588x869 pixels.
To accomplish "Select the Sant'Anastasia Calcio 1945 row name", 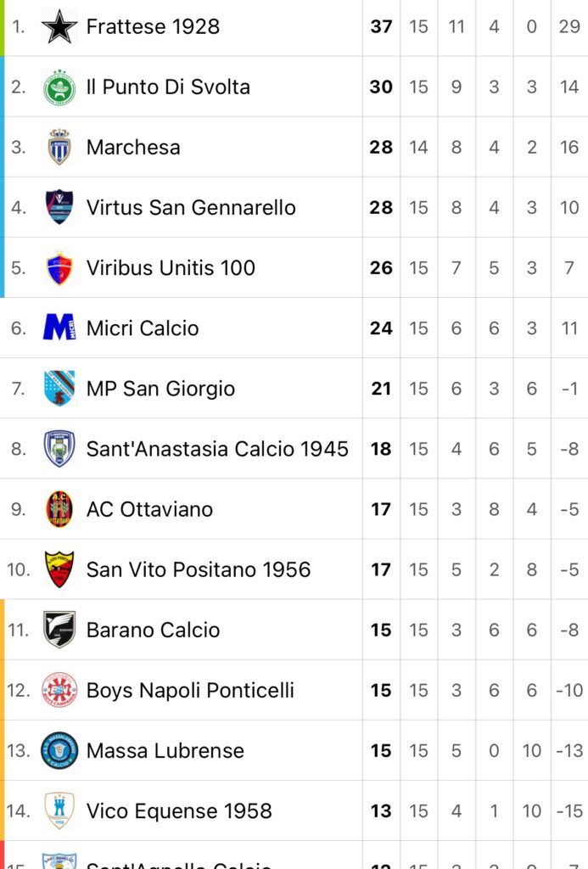I will click(217, 449).
